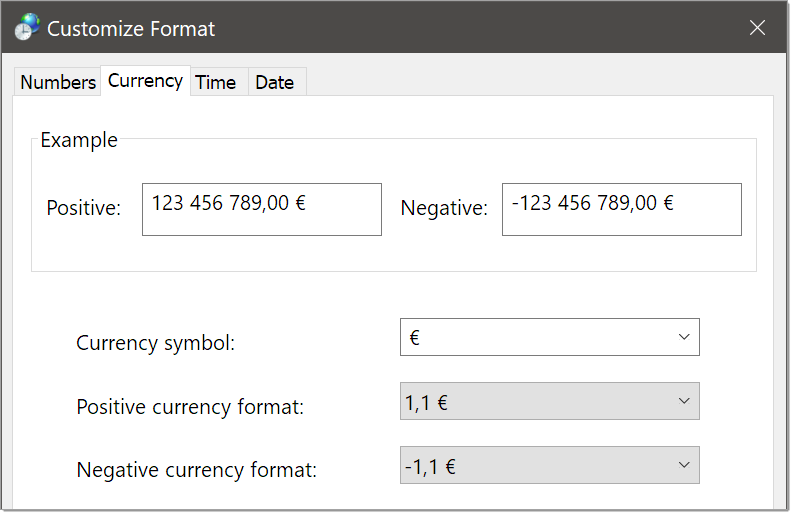This screenshot has height=515, width=793.
Task: Click the Positive currency format label
Action: [190, 407]
